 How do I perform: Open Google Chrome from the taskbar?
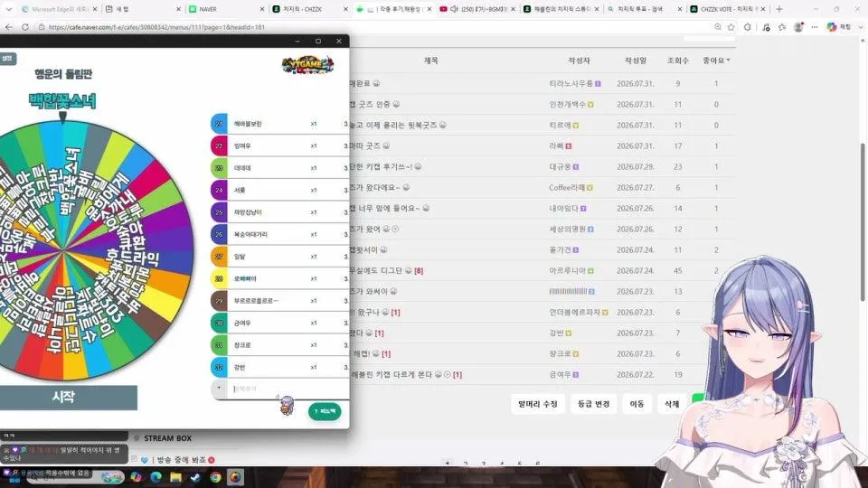[x=215, y=477]
